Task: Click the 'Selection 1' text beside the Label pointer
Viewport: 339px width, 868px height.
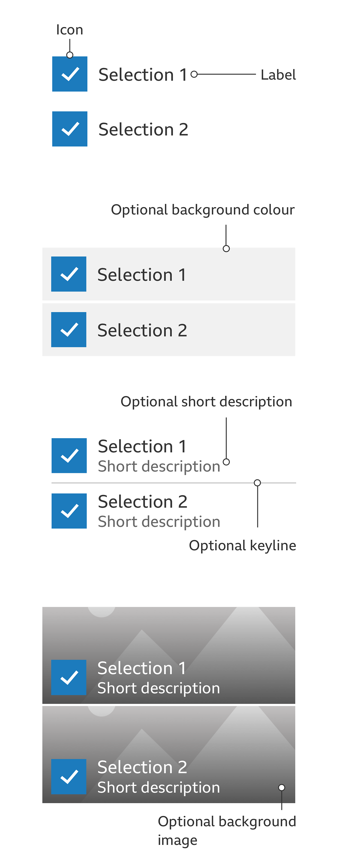Action: (142, 74)
